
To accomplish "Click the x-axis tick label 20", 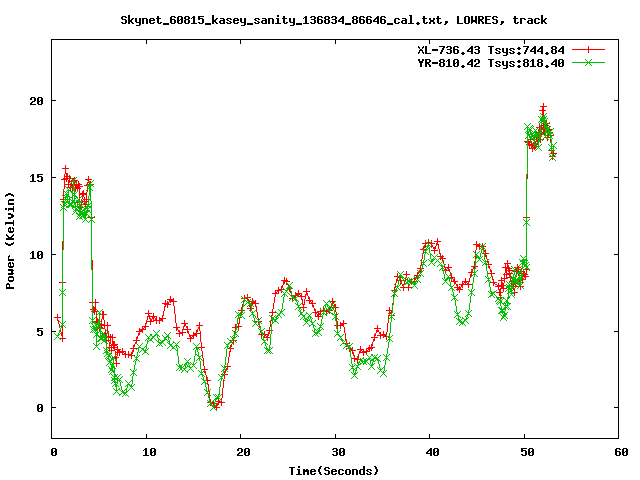I will tap(243, 452).
